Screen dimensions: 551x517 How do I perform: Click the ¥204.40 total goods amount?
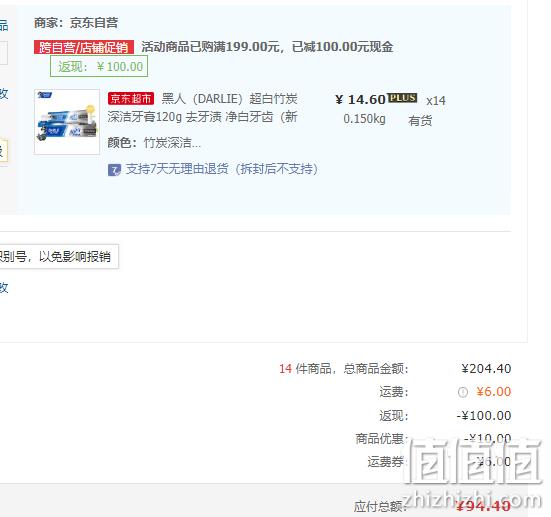coord(486,369)
